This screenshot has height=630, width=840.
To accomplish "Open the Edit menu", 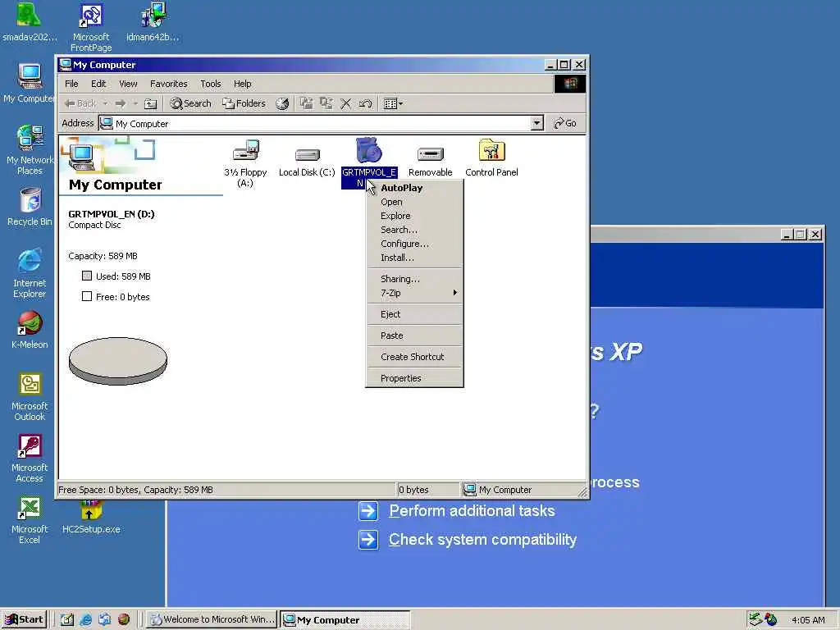I will coord(98,84).
